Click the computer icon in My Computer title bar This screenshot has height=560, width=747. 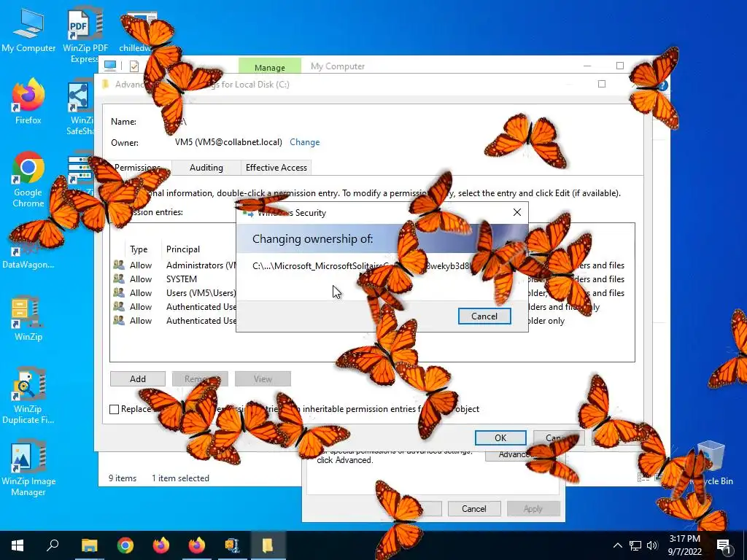pyautogui.click(x=110, y=66)
